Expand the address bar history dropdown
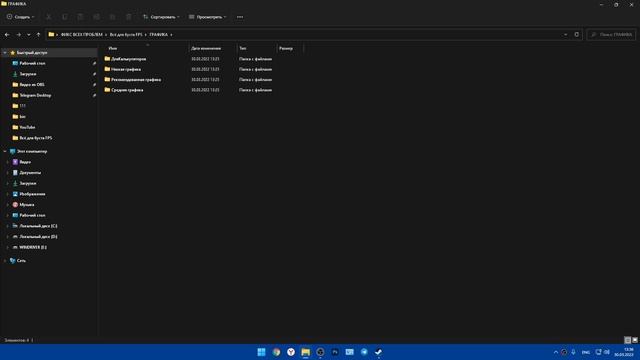Screen dimensions: 640x360 coord(565,35)
